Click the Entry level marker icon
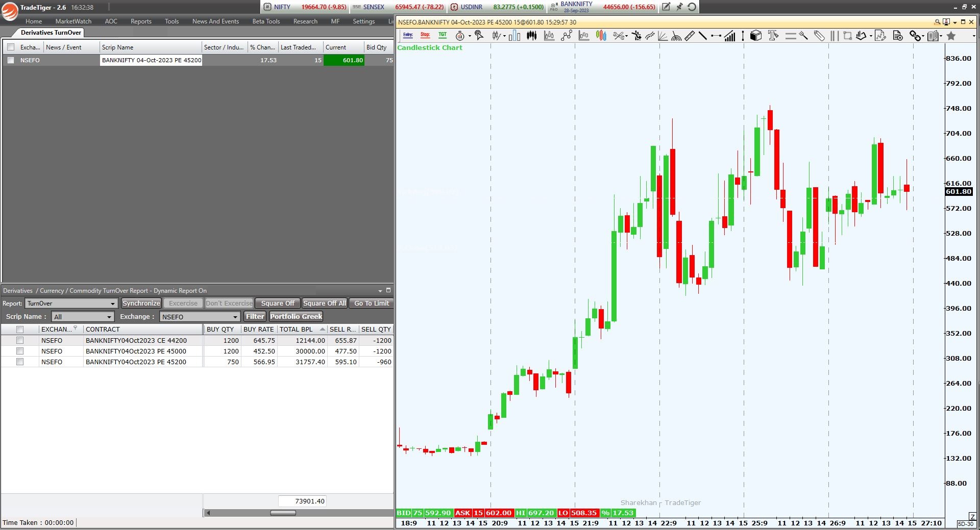This screenshot has height=530, width=980. [x=408, y=35]
